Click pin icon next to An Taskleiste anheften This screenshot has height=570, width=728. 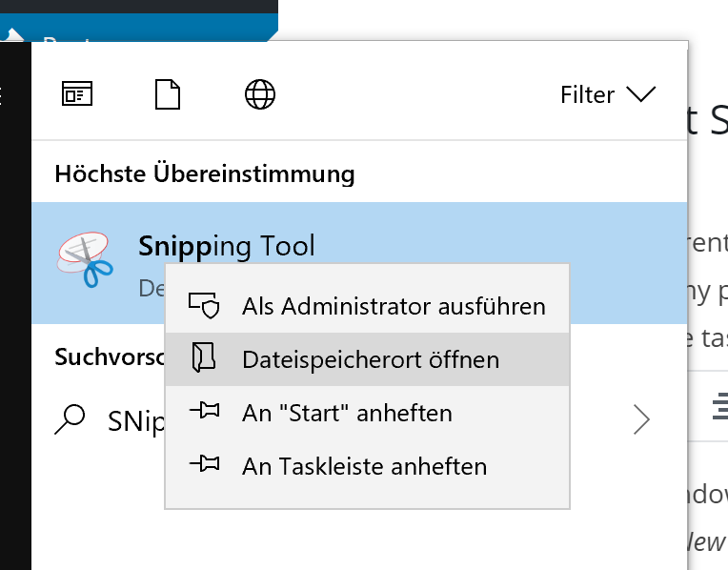pyautogui.click(x=204, y=463)
